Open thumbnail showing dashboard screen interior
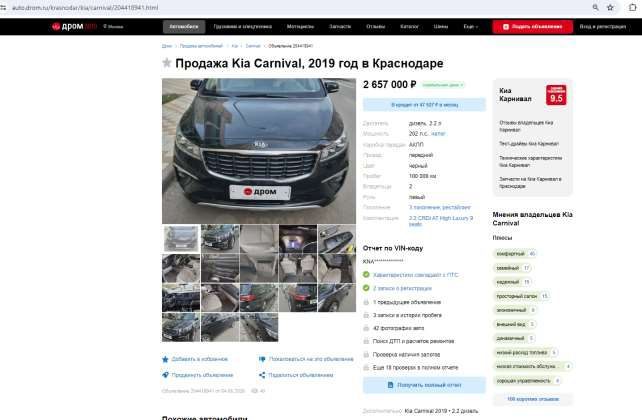 click(298, 238)
